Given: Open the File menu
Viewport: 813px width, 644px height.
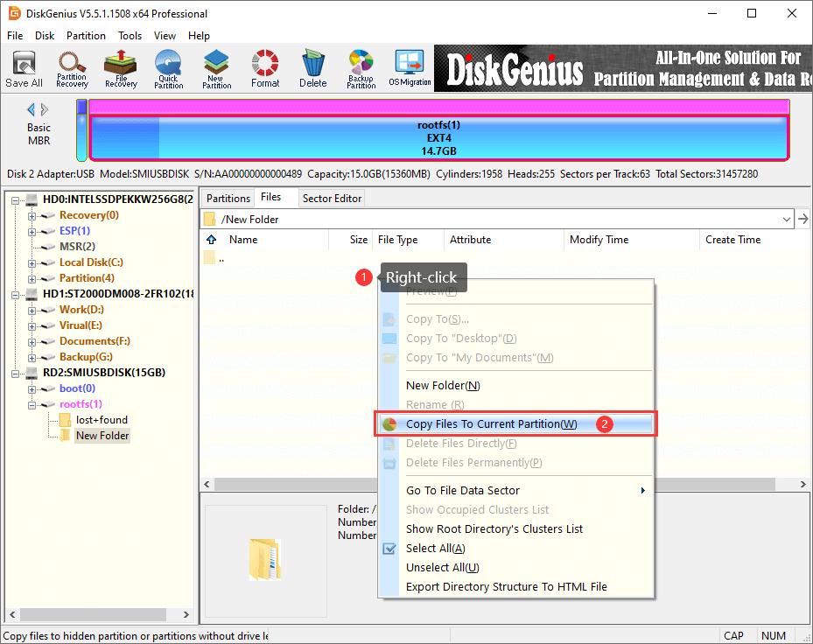Looking at the screenshot, I should pyautogui.click(x=15, y=35).
